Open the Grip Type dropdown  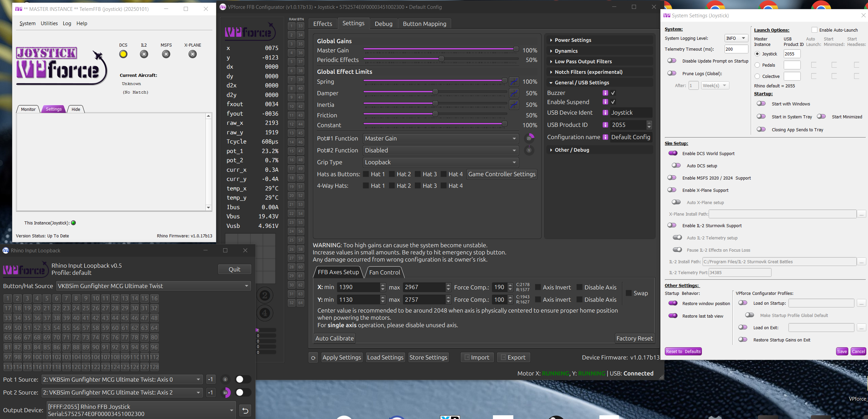coord(440,162)
